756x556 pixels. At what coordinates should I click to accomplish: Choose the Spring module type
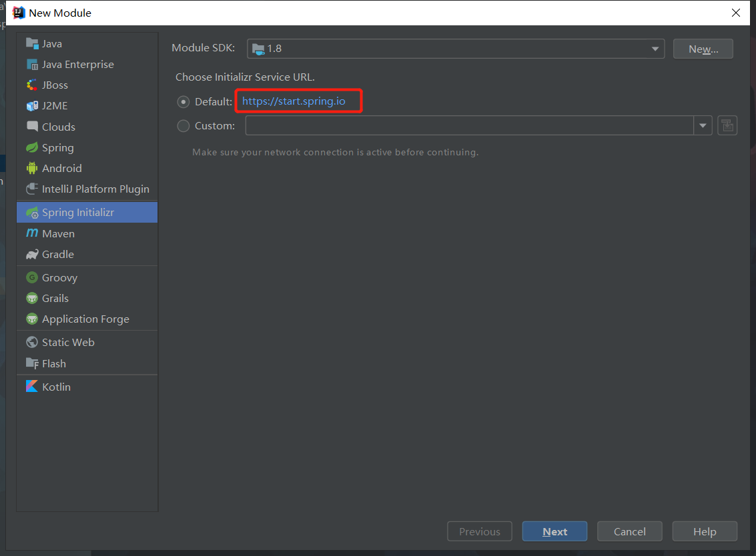coord(87,147)
